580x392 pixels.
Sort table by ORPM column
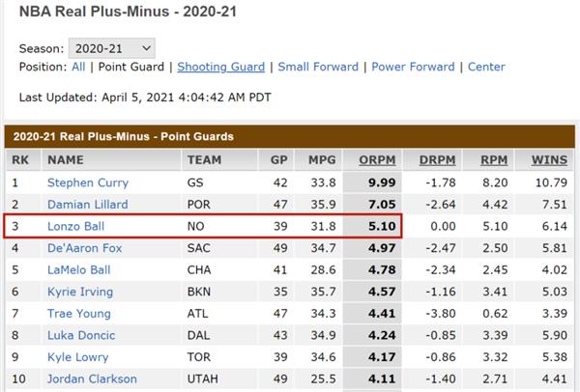[377, 160]
